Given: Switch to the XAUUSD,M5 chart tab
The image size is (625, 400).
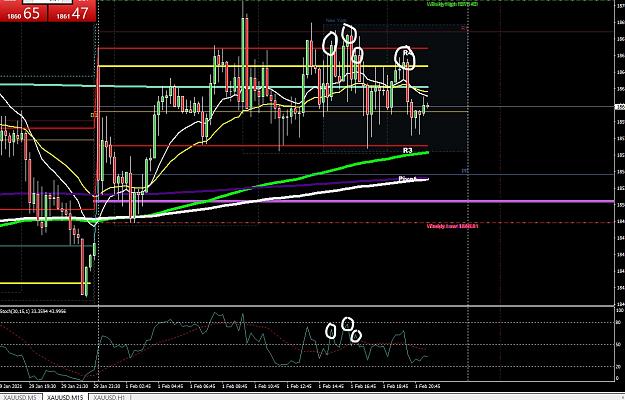Looking at the screenshot, I should (20, 397).
